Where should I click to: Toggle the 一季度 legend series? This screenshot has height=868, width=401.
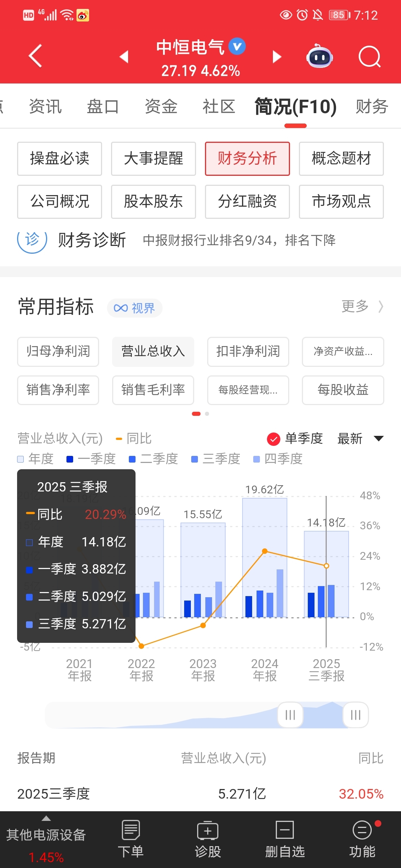91,459
